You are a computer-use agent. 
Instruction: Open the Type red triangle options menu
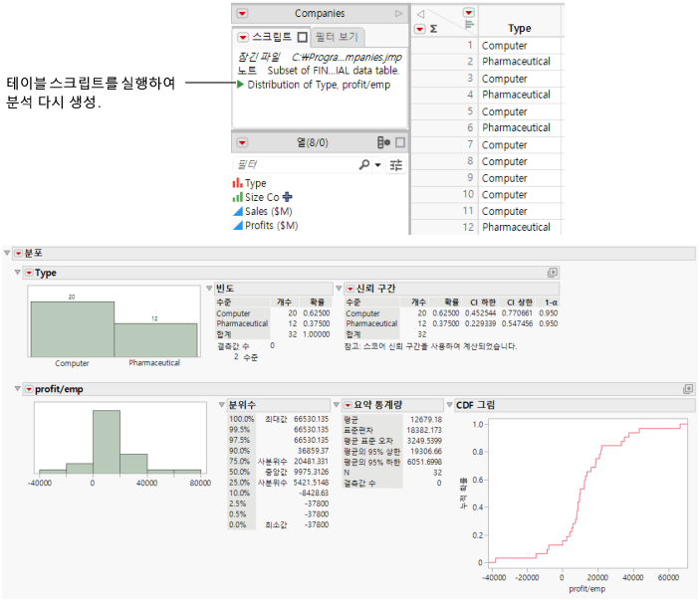click(x=29, y=273)
